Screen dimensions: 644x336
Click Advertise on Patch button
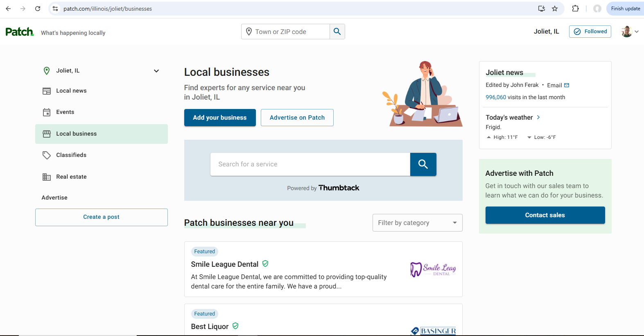click(x=297, y=118)
